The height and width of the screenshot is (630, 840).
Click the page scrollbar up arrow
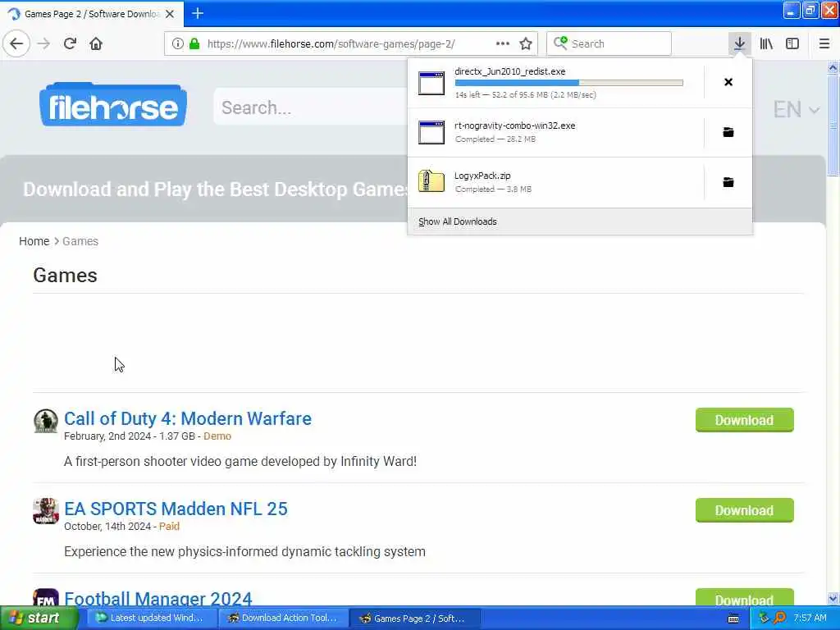coord(833,67)
